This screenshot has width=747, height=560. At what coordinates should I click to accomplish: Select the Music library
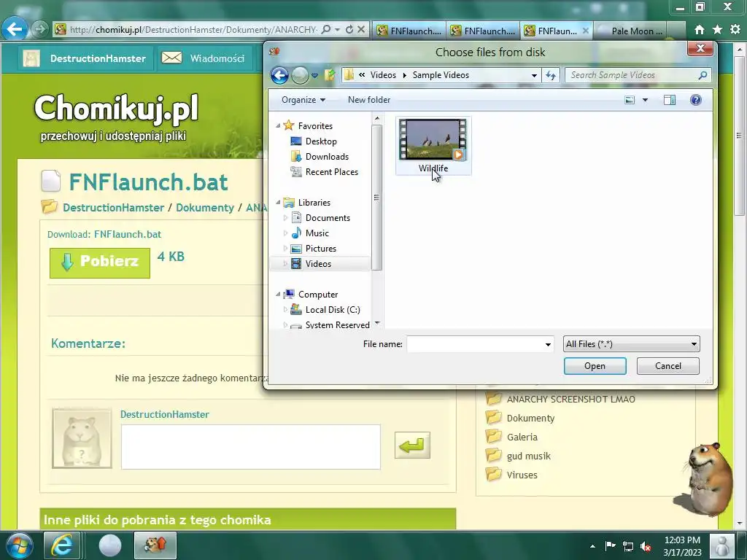(x=317, y=233)
